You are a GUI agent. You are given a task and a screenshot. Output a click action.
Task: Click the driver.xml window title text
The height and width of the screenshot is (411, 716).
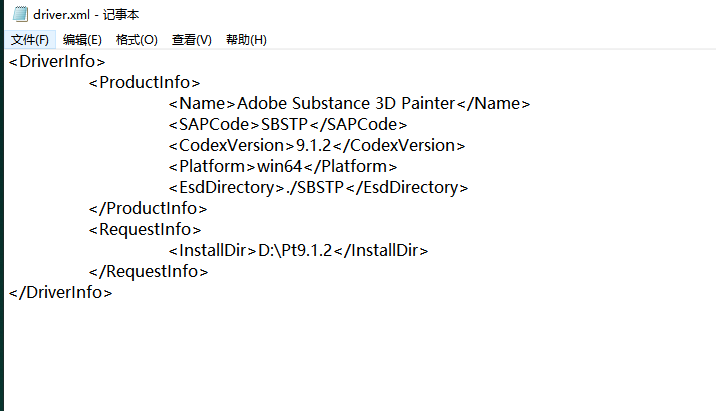(86, 15)
